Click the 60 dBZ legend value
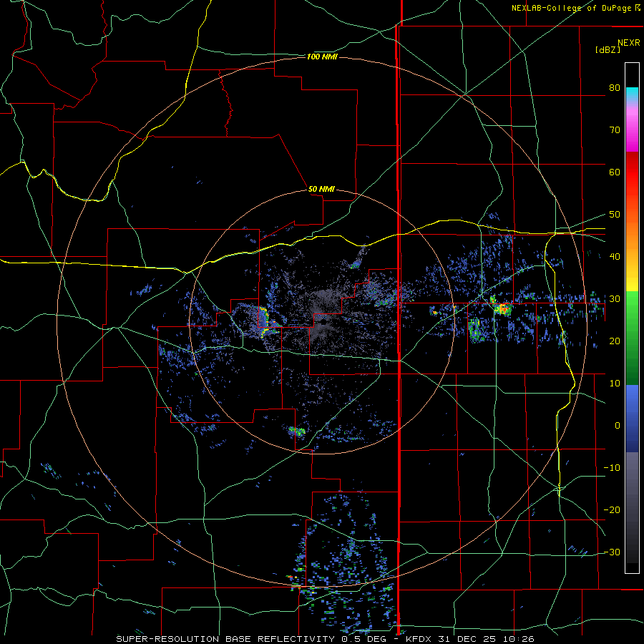The height and width of the screenshot is (644, 644). click(x=615, y=172)
